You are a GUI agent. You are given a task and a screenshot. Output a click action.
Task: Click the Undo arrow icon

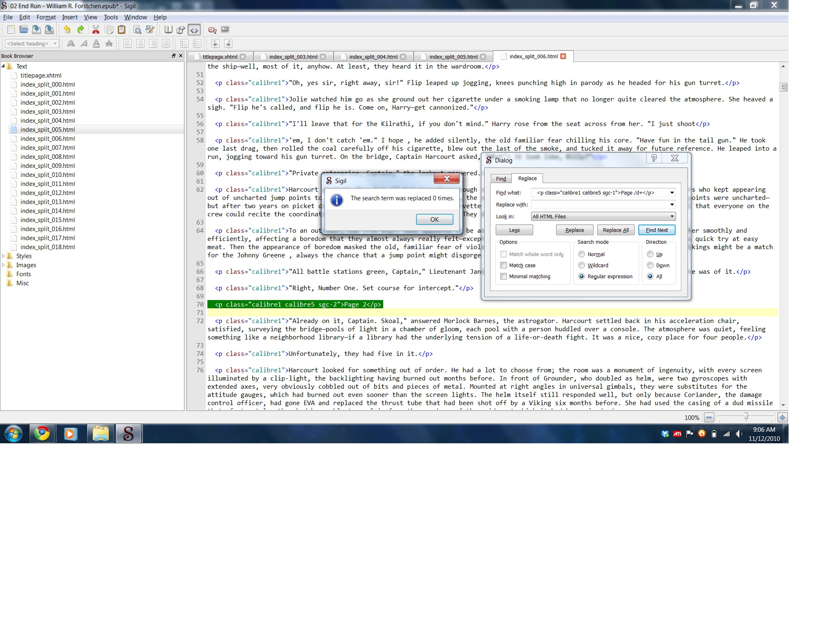pyautogui.click(x=67, y=30)
